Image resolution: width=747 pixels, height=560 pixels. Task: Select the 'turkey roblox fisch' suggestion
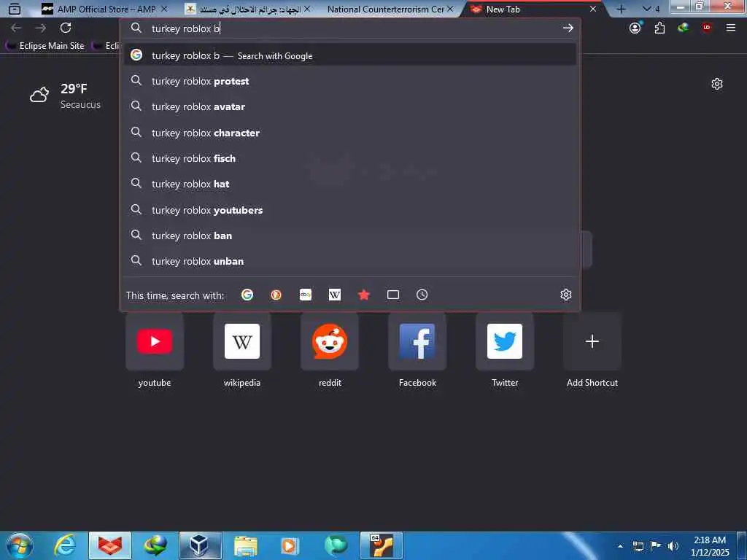(x=350, y=158)
